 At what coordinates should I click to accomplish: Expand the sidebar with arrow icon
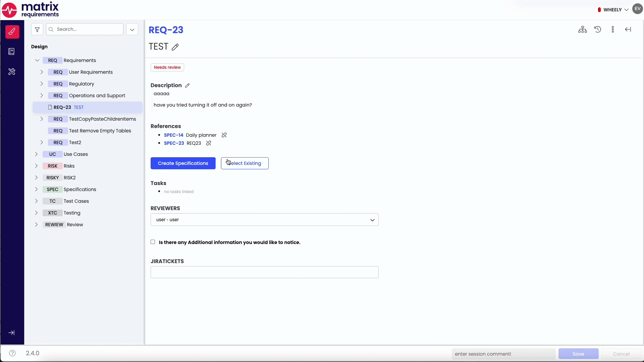(x=11, y=333)
